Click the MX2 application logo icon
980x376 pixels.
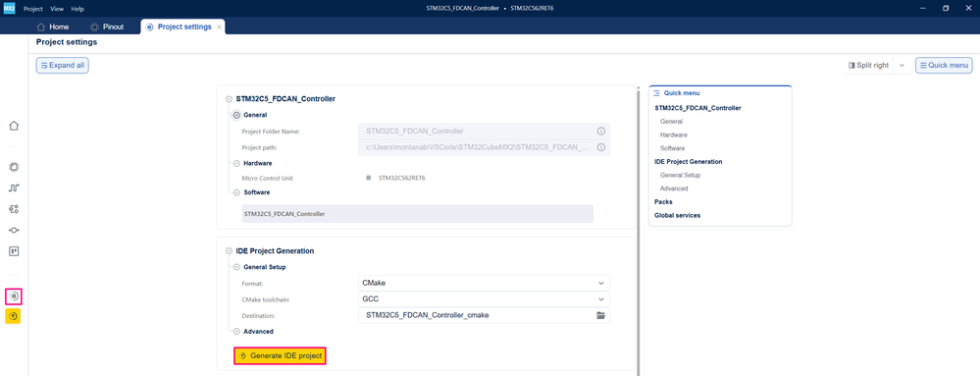[9, 9]
